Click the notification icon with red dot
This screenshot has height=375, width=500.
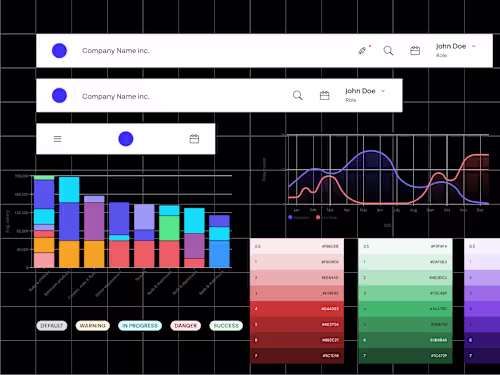[x=364, y=50]
